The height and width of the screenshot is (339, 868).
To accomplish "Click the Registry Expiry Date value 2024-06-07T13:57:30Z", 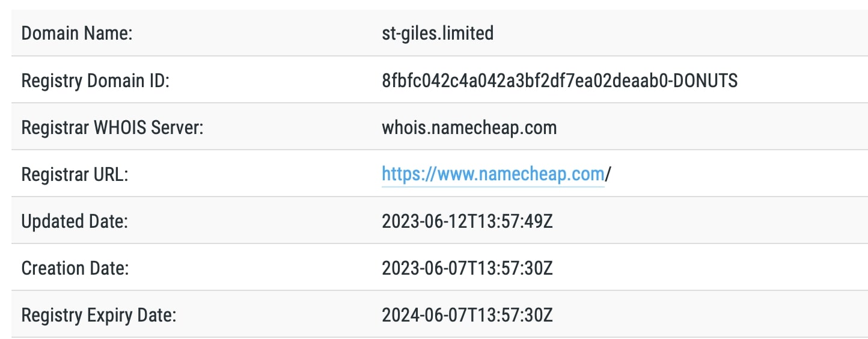I will click(467, 315).
